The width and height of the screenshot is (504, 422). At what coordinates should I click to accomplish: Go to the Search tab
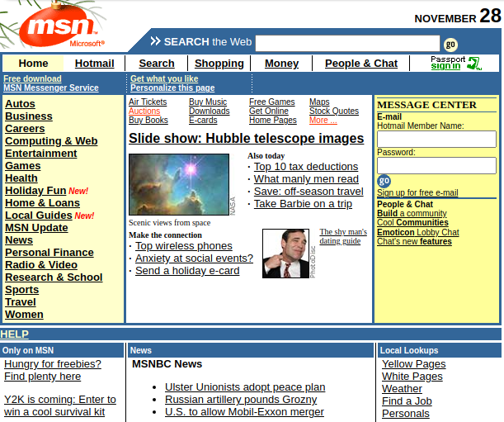pos(157,64)
